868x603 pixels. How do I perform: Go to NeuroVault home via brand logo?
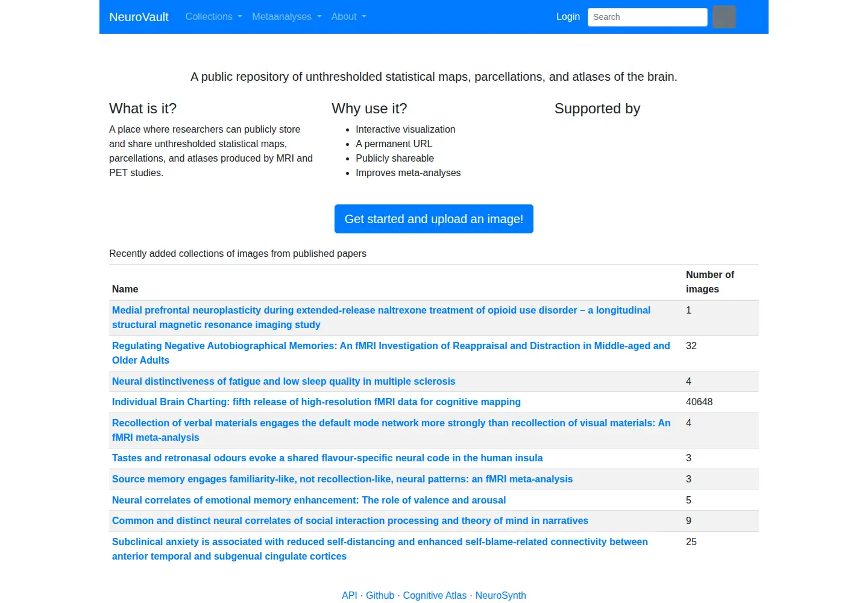(x=139, y=17)
